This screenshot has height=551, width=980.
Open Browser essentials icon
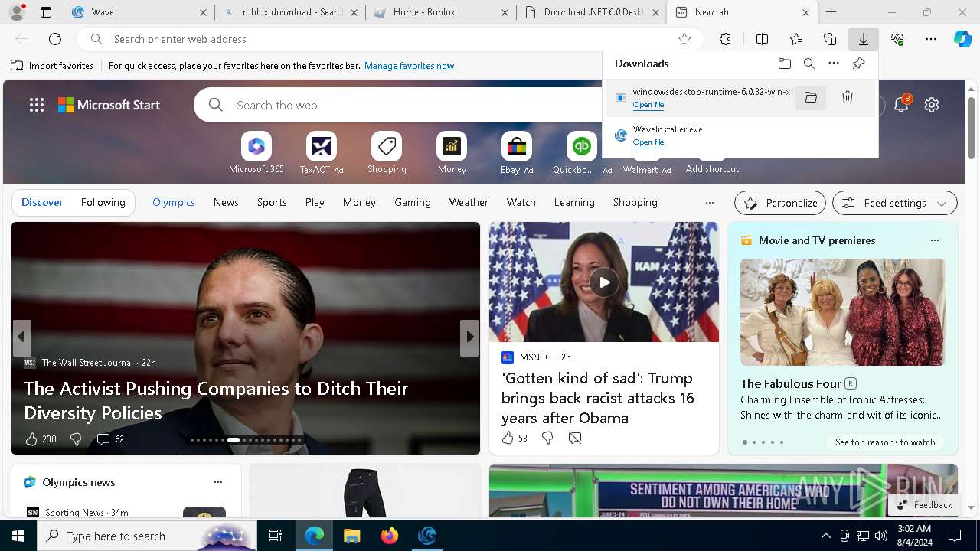point(897,39)
